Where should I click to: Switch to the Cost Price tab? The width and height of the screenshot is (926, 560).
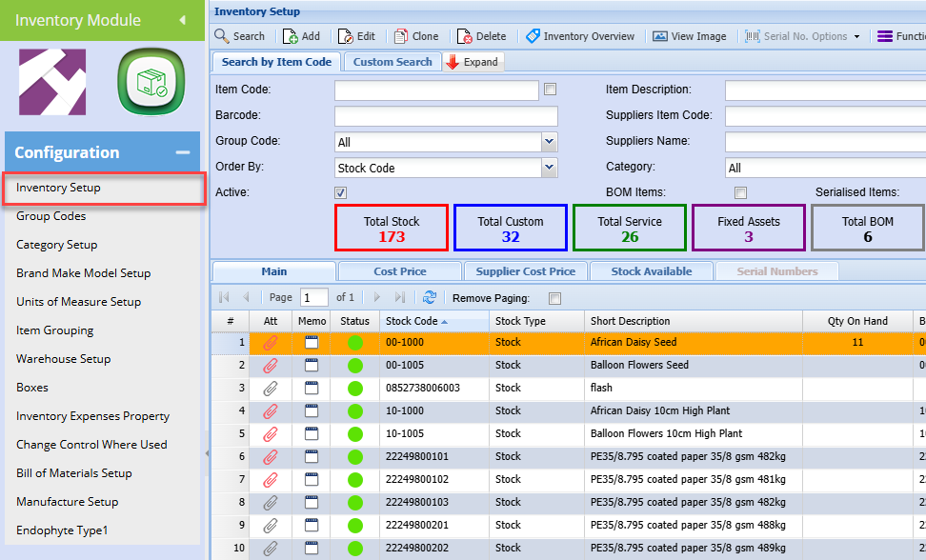coord(399,271)
